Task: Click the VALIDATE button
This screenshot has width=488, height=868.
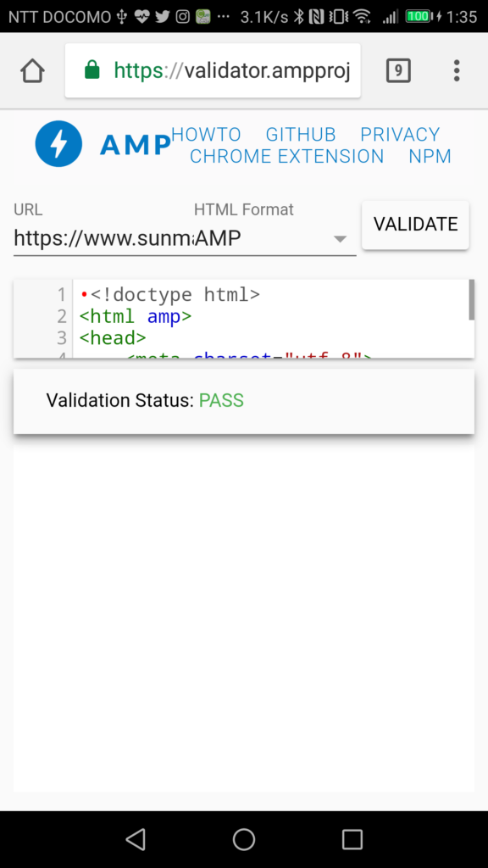Action: [x=415, y=224]
